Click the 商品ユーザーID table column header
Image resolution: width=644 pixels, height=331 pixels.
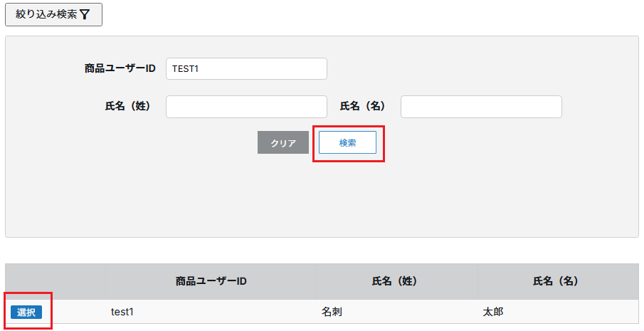(x=211, y=281)
